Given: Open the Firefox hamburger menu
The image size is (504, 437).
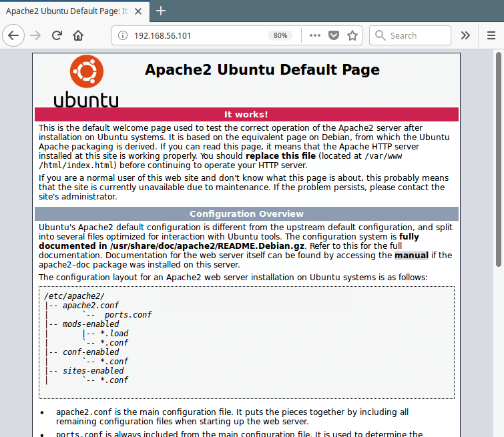Looking at the screenshot, I should [491, 35].
